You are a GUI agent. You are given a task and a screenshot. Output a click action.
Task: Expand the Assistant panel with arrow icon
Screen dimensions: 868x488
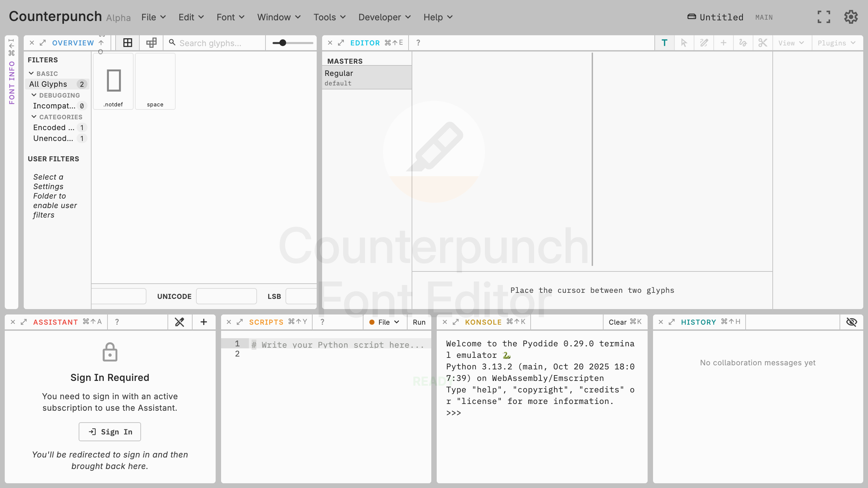click(x=24, y=322)
